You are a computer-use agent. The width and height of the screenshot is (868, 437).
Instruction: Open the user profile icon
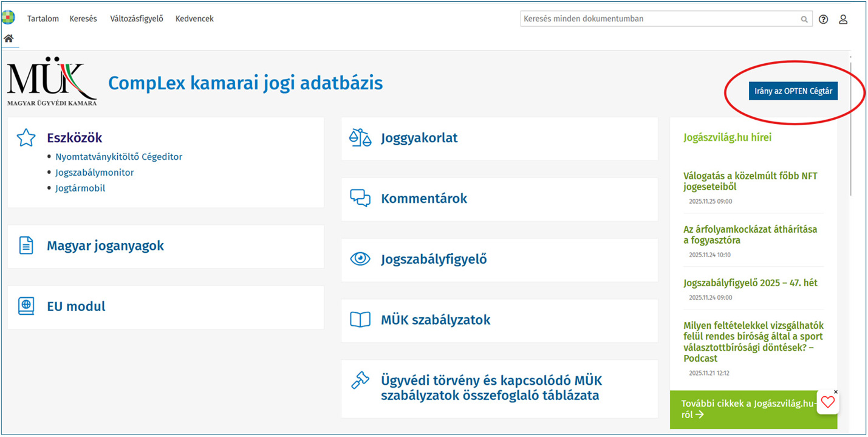(843, 19)
